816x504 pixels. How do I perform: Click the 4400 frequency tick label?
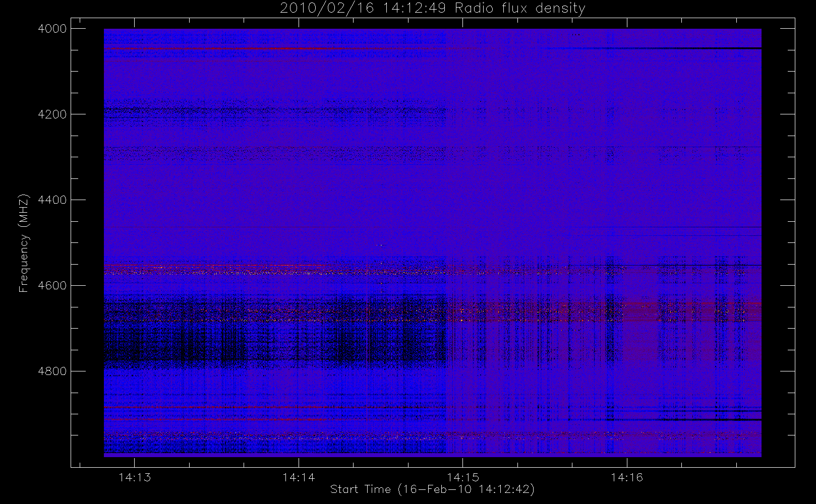[52, 200]
